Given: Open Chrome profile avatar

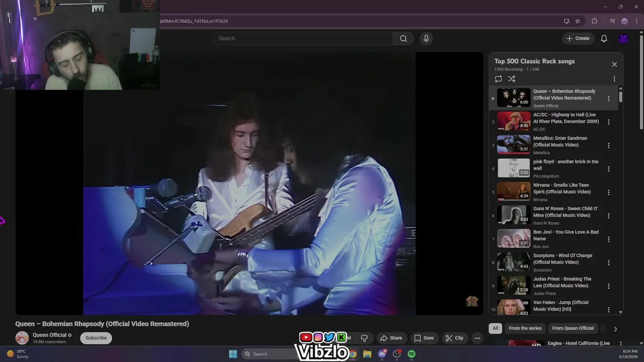Looking at the screenshot, I should click(x=624, y=21).
